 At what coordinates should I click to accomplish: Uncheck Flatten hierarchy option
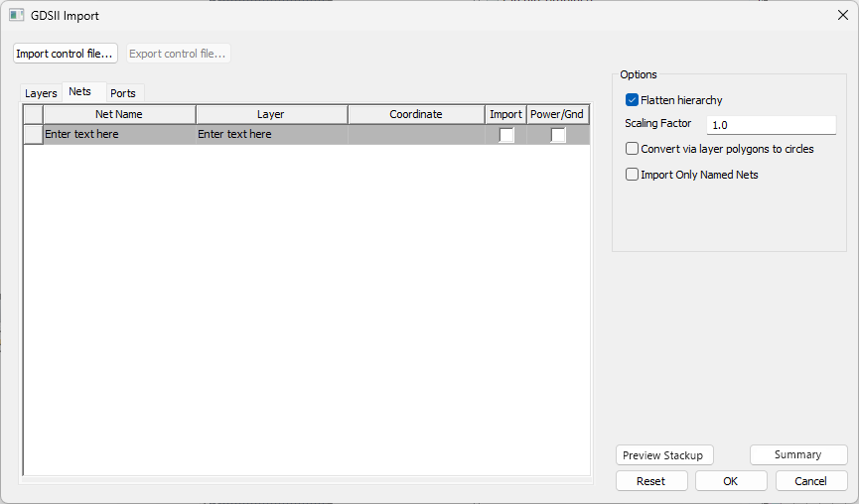tap(632, 100)
